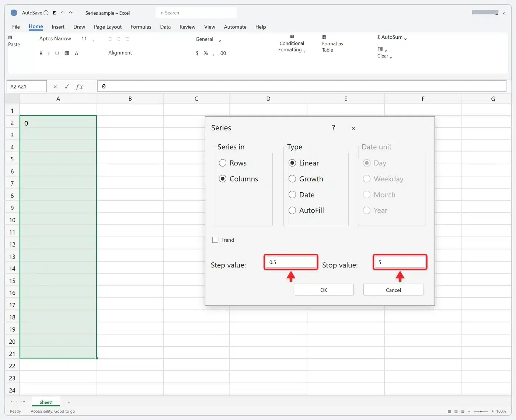
Task: Apply Italic formatting
Action: pyautogui.click(x=49, y=53)
